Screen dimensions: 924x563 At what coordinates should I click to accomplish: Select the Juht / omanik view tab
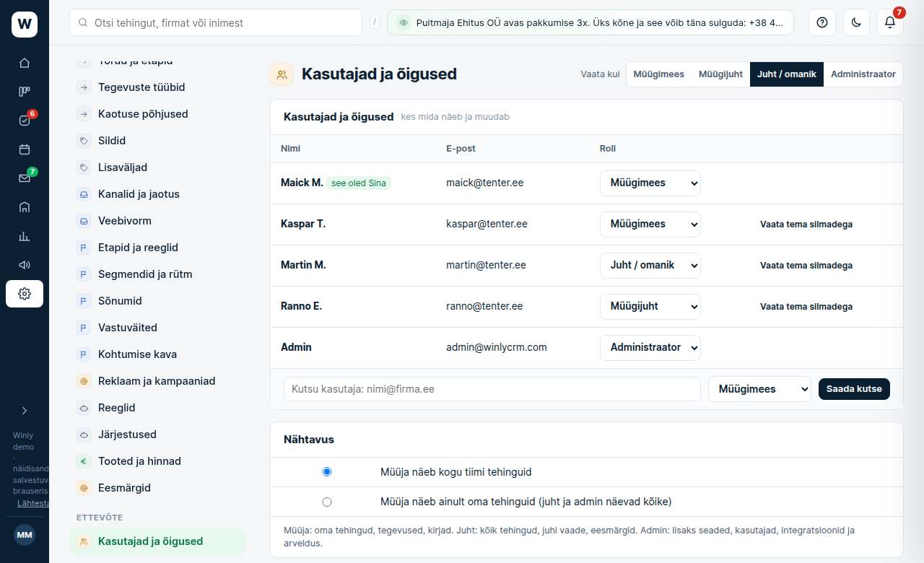point(787,74)
